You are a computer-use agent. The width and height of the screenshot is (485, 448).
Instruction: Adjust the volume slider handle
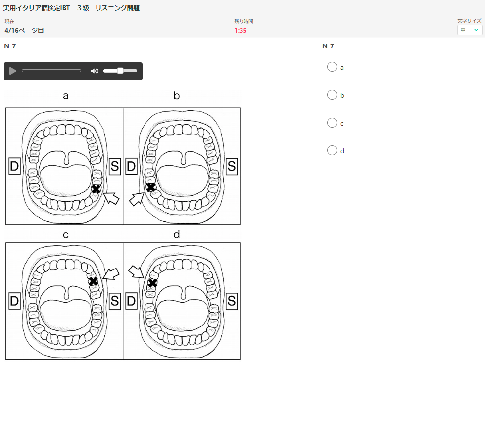point(120,71)
